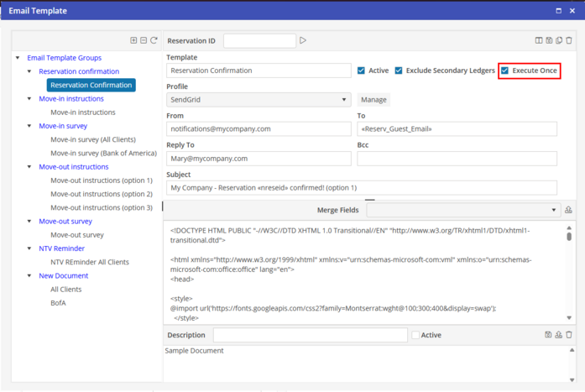Click the expand-all icon above the template tree
The width and height of the screenshot is (585, 392).
133,40
